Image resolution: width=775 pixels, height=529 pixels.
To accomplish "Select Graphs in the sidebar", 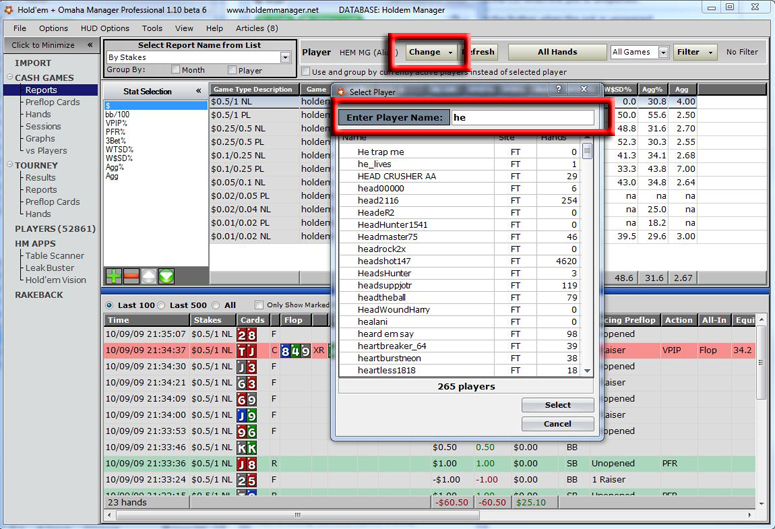I will pyautogui.click(x=40, y=138).
